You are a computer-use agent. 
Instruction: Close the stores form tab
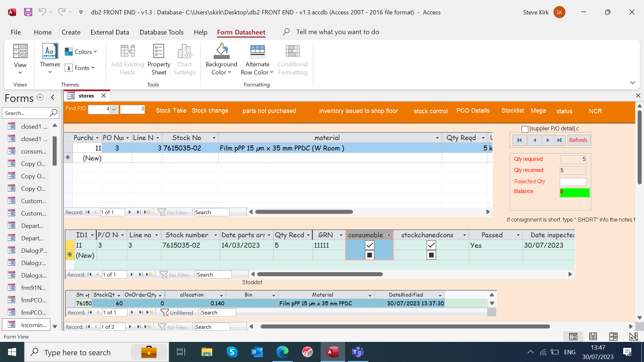point(104,96)
